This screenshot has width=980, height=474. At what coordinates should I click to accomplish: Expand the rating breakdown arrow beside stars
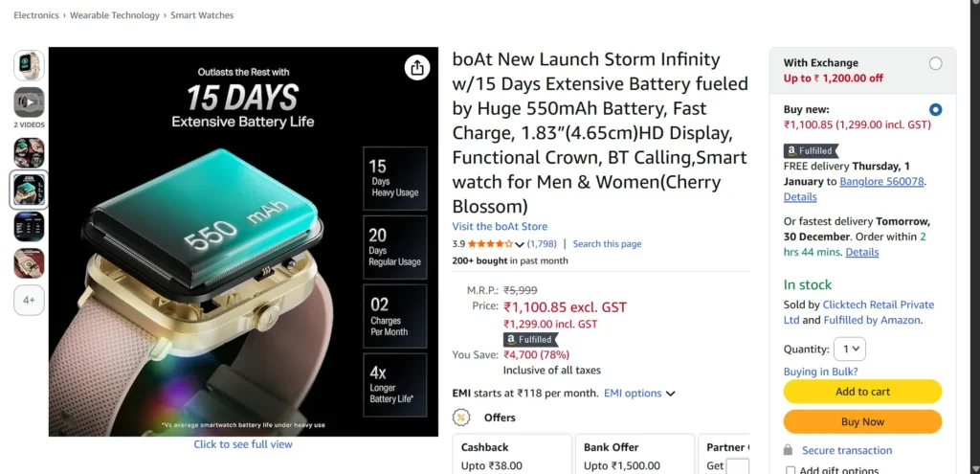[520, 245]
